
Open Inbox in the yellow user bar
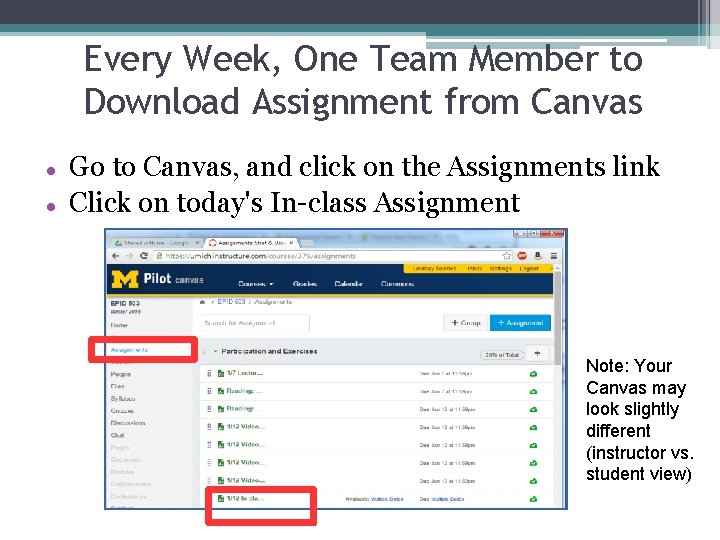[x=474, y=268]
